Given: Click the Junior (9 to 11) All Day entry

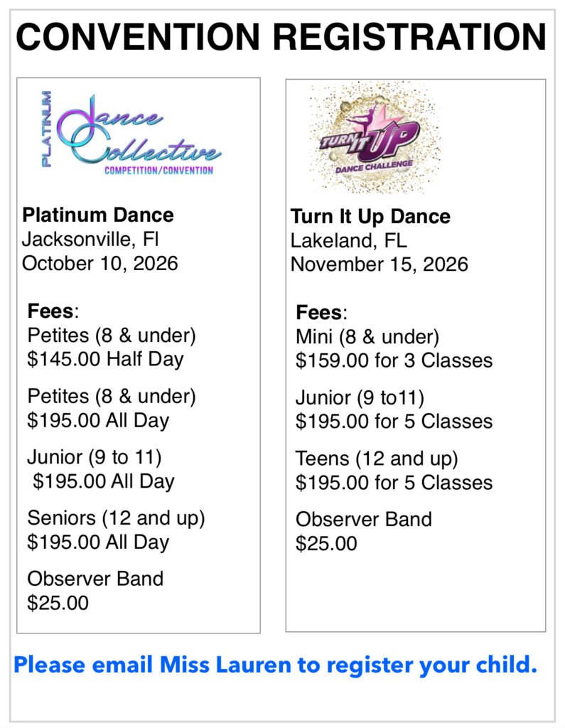Looking at the screenshot, I should pyautogui.click(x=101, y=469).
